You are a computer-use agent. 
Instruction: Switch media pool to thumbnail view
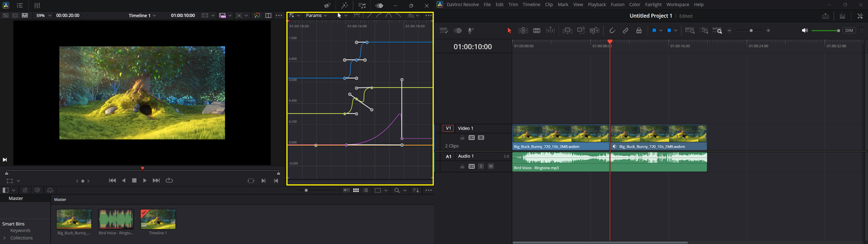355,190
